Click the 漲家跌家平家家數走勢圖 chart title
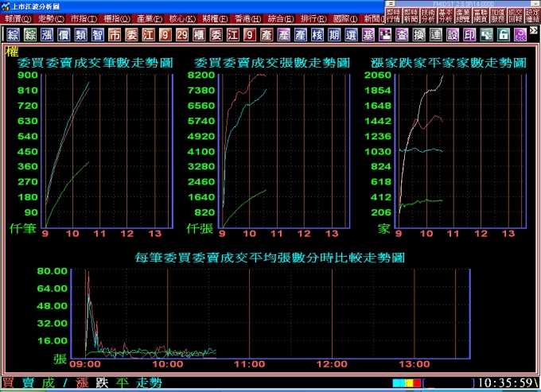This screenshot has width=541, height=392. click(x=449, y=63)
